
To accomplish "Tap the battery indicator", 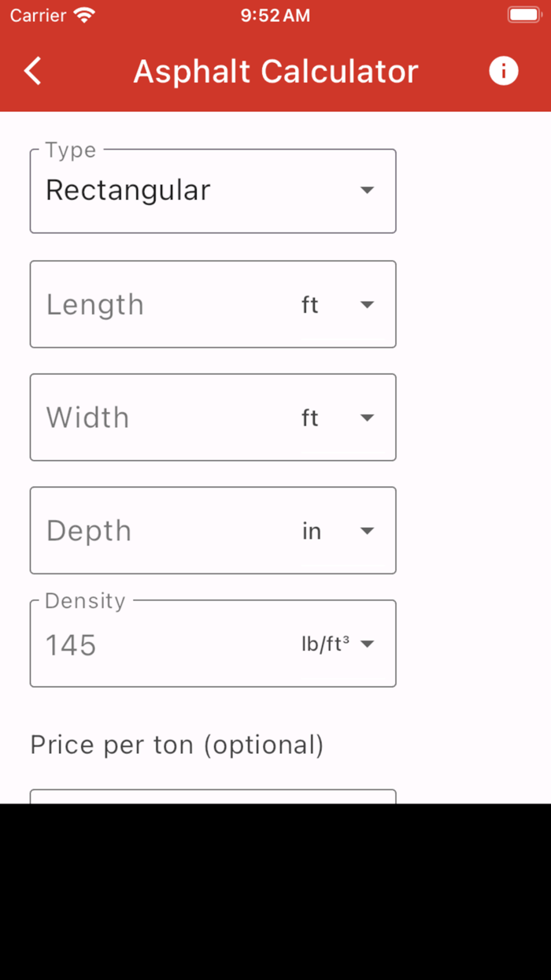I will (523, 13).
